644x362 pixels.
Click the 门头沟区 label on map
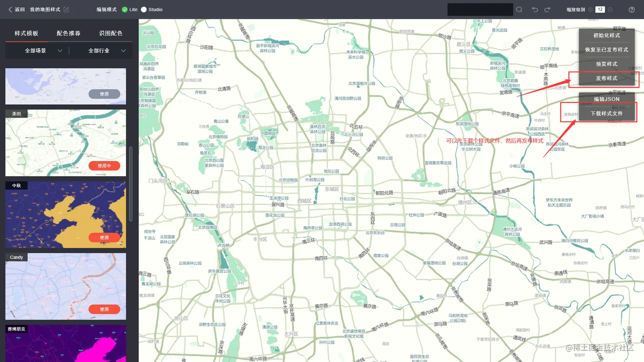tap(158, 181)
